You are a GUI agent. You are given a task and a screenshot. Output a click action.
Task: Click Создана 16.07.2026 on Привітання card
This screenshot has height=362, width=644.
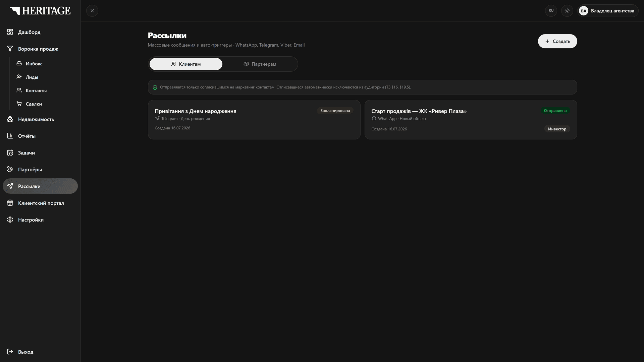coord(172,128)
